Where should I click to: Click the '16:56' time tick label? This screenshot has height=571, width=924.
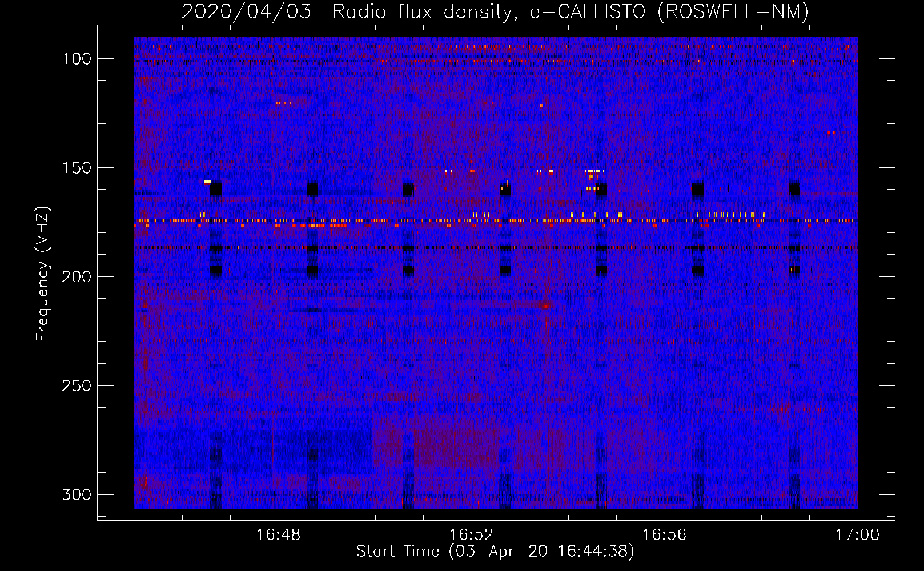tap(665, 535)
